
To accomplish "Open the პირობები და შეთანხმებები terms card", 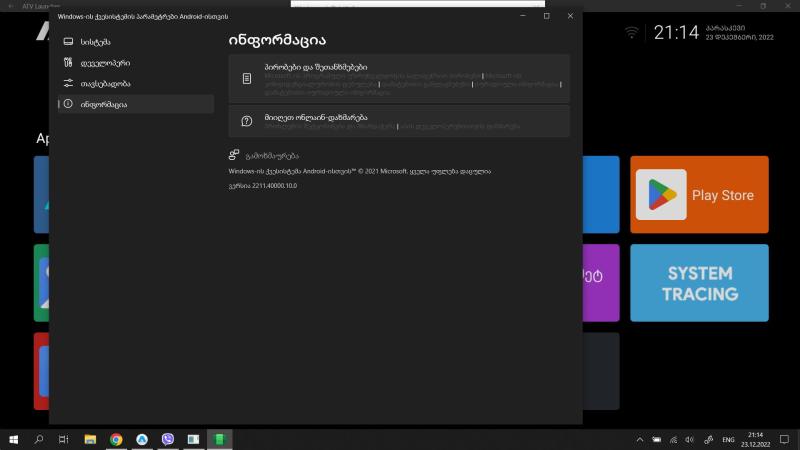I will click(399, 78).
